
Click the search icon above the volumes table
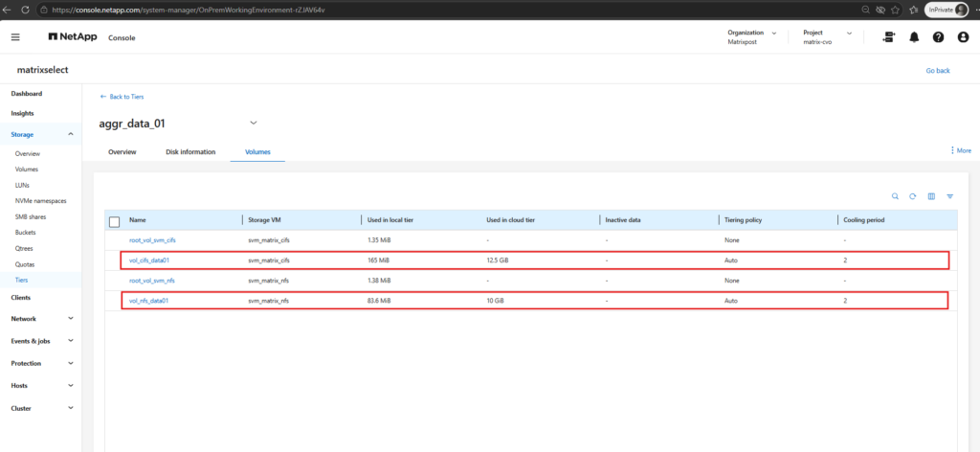click(895, 196)
